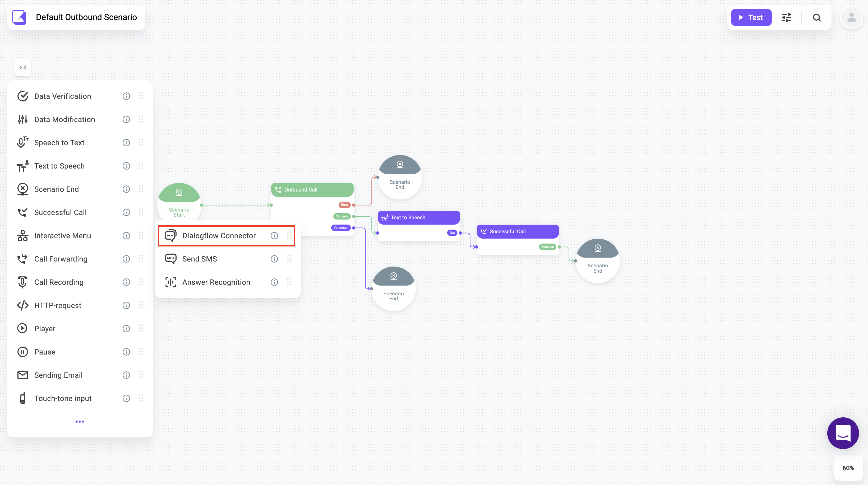868x485 pixels.
Task: Select the Dialogflow Connector block
Action: click(227, 236)
